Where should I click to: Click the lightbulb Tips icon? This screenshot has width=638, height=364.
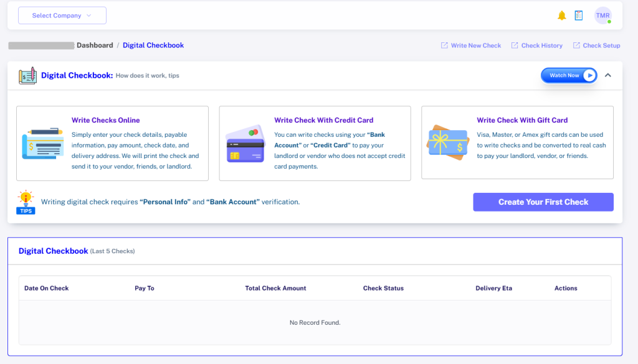click(26, 202)
